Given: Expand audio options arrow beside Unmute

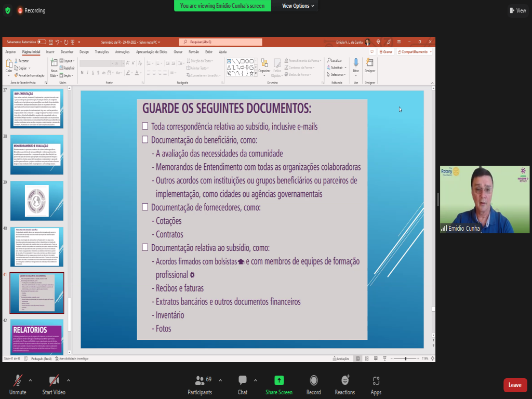Looking at the screenshot, I should pyautogui.click(x=30, y=380).
